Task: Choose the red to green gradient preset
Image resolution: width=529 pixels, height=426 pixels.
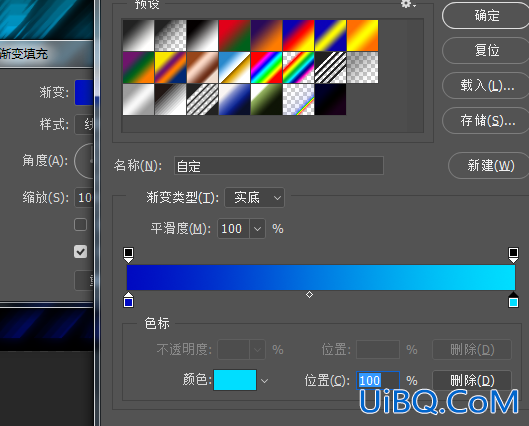Action: (234, 35)
